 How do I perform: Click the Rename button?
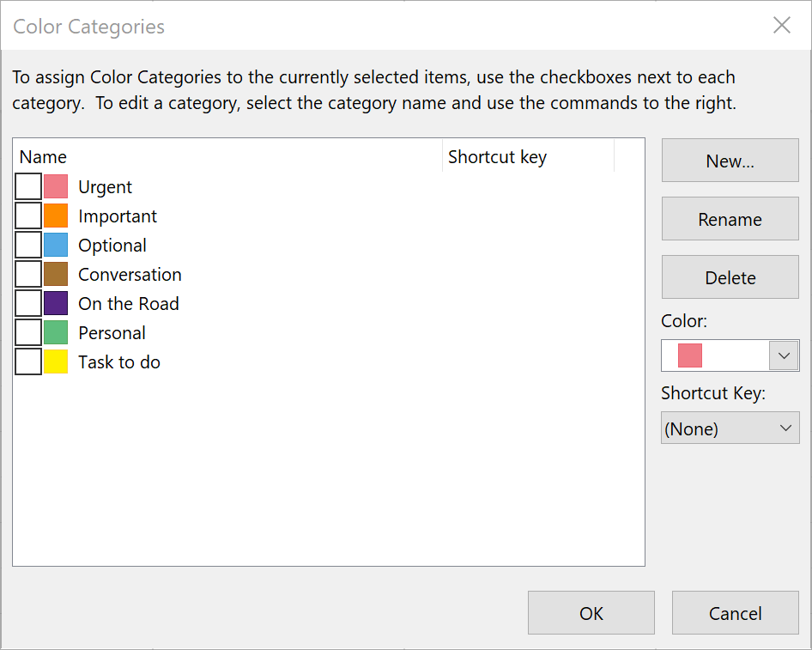(x=730, y=220)
